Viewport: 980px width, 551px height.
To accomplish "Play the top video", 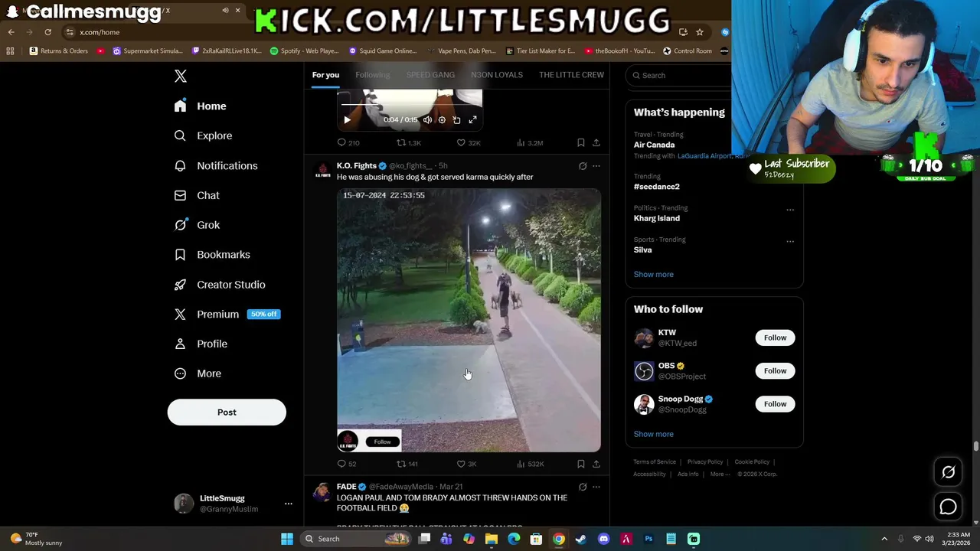I will pos(347,119).
